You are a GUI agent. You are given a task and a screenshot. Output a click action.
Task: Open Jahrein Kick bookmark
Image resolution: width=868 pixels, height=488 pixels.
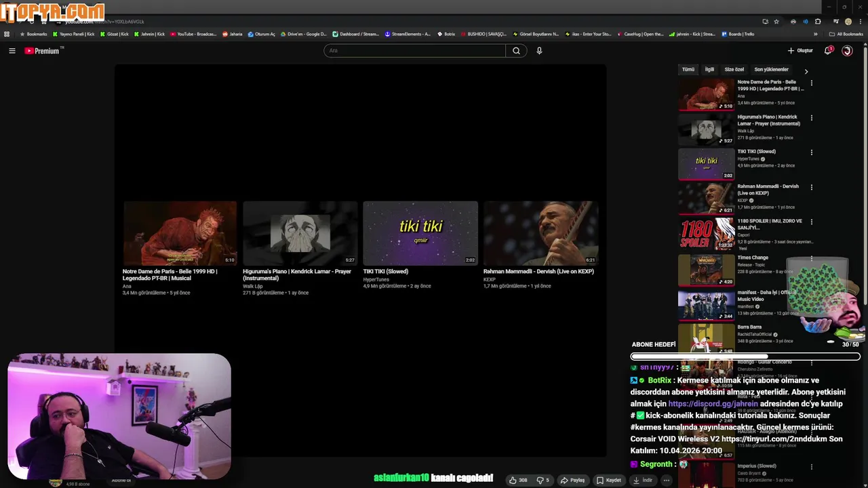pos(149,34)
